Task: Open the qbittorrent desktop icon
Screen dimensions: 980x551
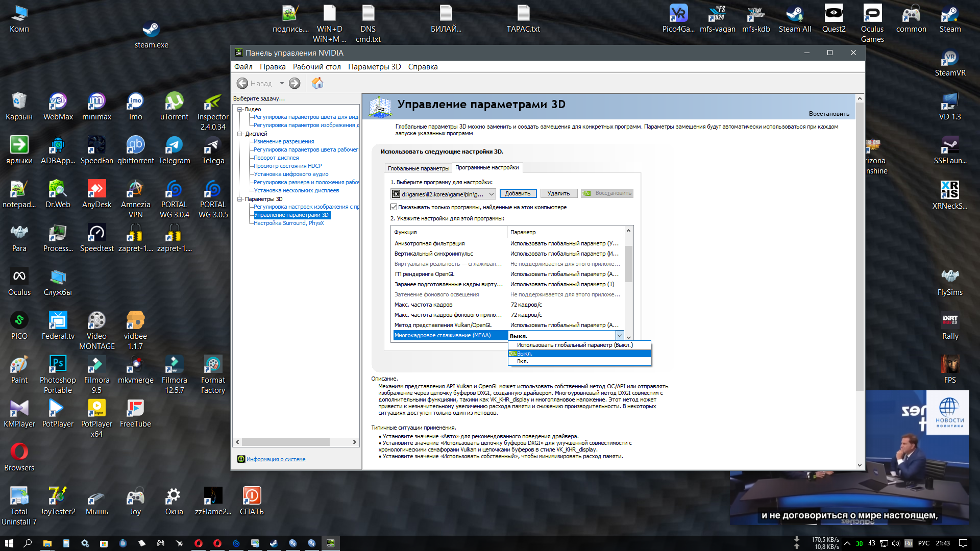Action: click(x=135, y=151)
